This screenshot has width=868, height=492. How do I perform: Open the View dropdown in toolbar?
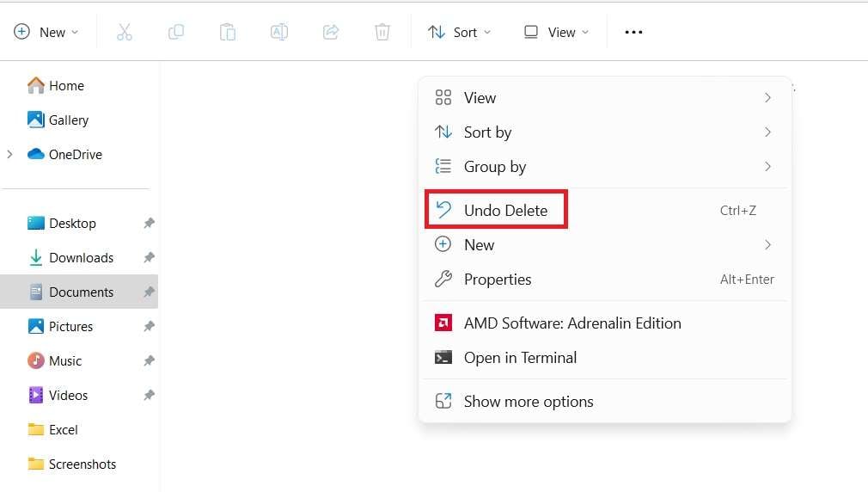click(x=556, y=32)
